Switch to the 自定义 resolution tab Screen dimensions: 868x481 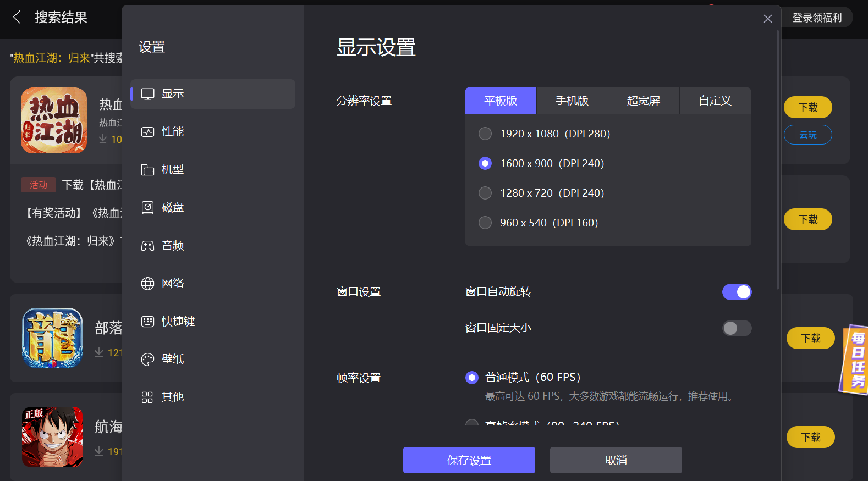coord(715,101)
